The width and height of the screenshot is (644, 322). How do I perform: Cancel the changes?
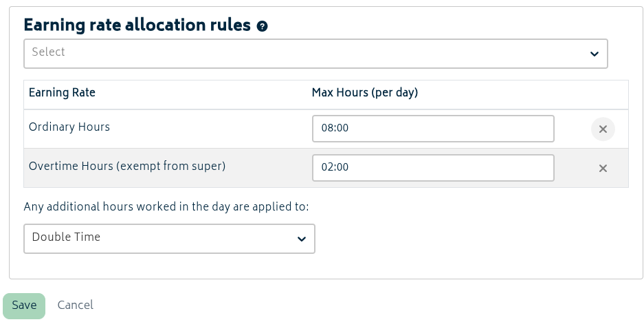coord(75,305)
